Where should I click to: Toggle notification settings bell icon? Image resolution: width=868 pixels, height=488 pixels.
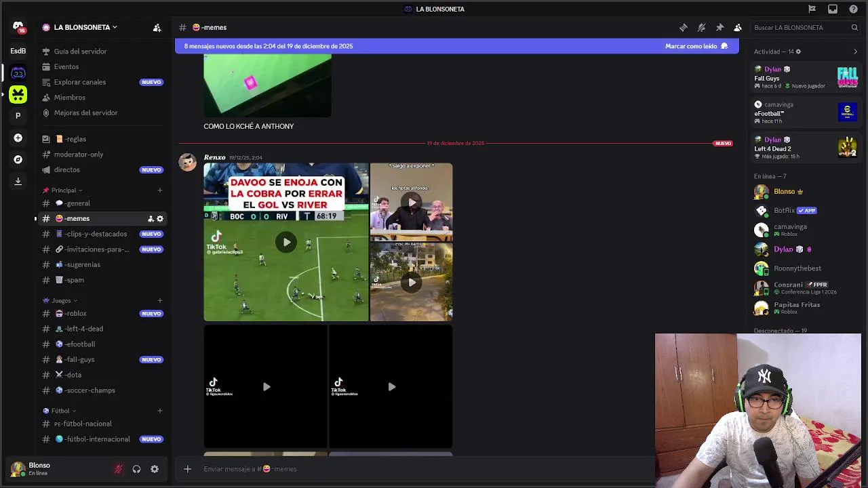(701, 28)
